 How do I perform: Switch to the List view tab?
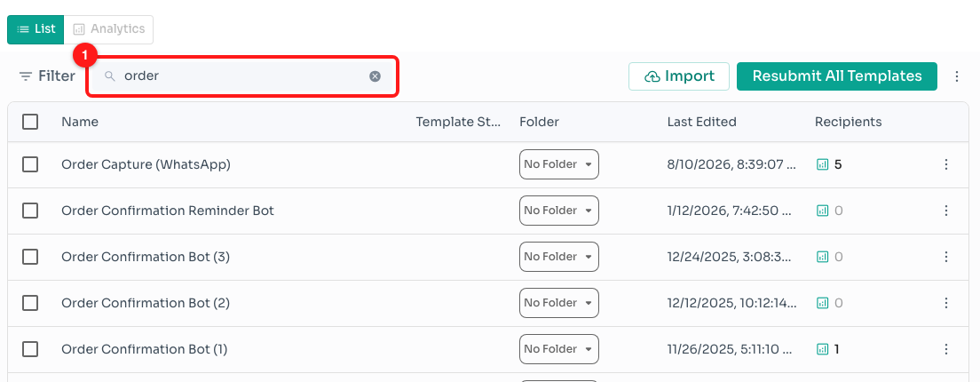(36, 29)
